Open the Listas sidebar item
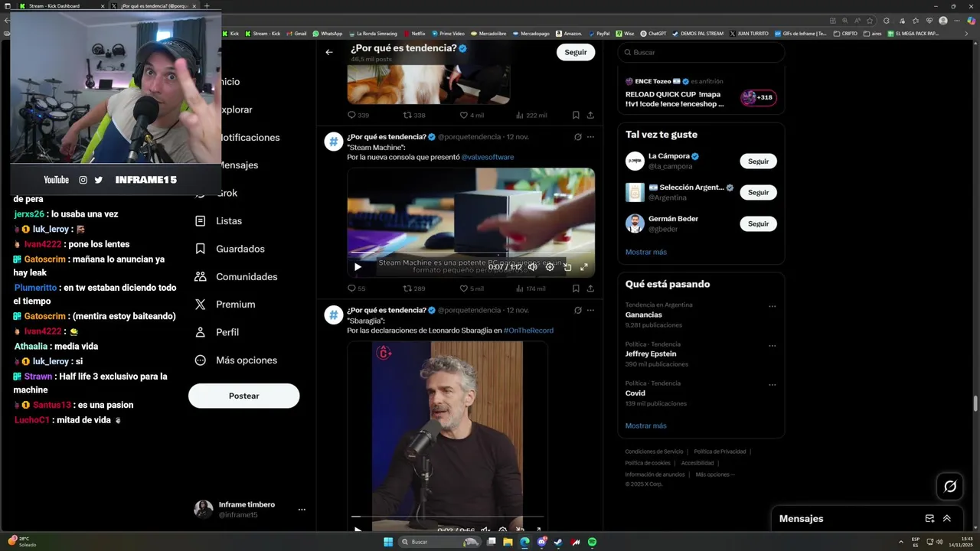Image resolution: width=980 pixels, height=551 pixels. tap(219, 221)
